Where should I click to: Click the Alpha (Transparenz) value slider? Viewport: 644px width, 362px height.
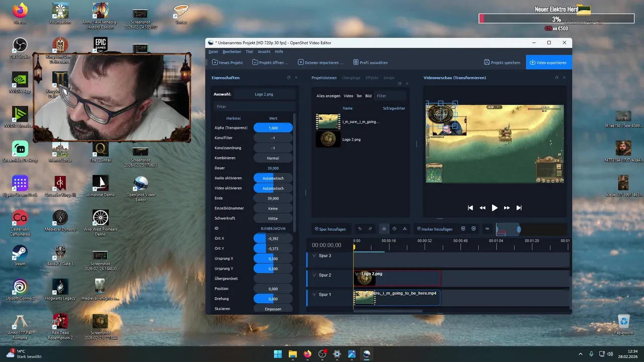[x=273, y=128]
